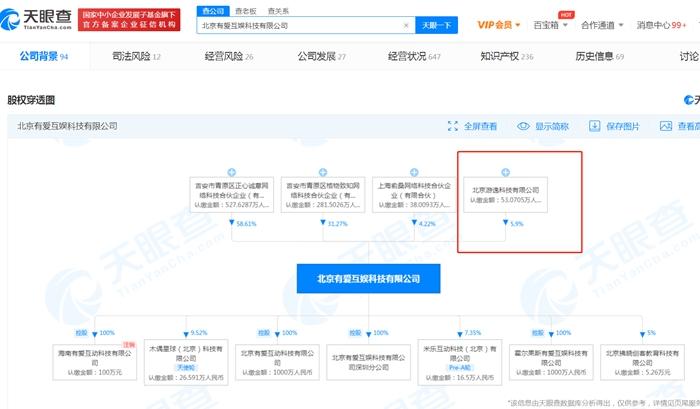Switch to 公司背景 tab
Viewport: 700px width, 409px height.
pos(44,56)
